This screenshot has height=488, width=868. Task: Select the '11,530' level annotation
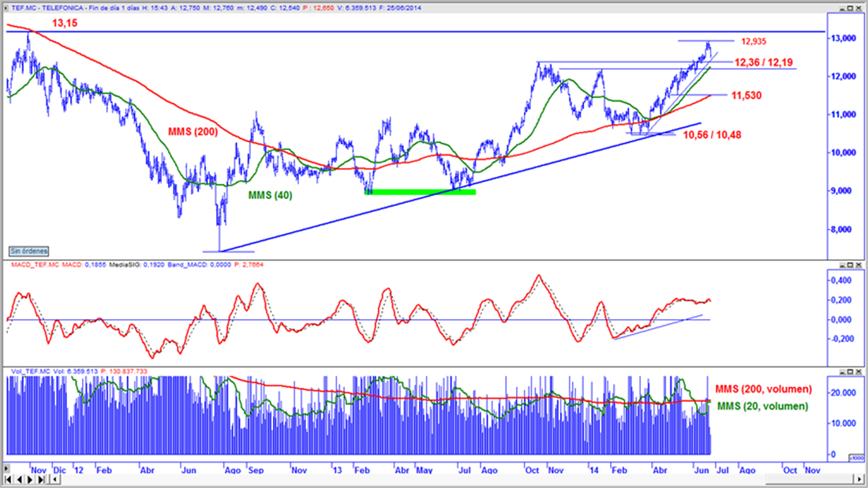tap(746, 96)
